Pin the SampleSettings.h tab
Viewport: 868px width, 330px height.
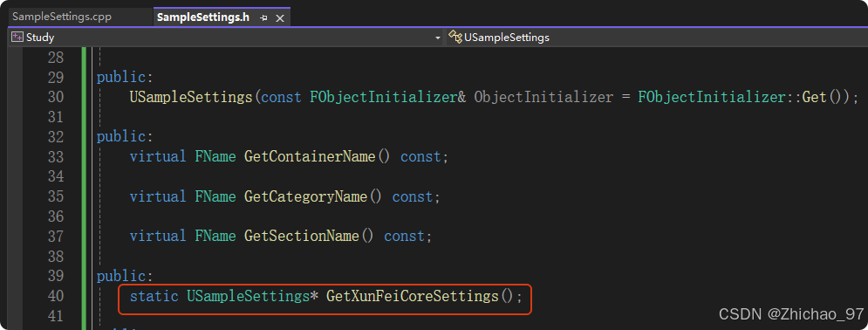coord(264,17)
